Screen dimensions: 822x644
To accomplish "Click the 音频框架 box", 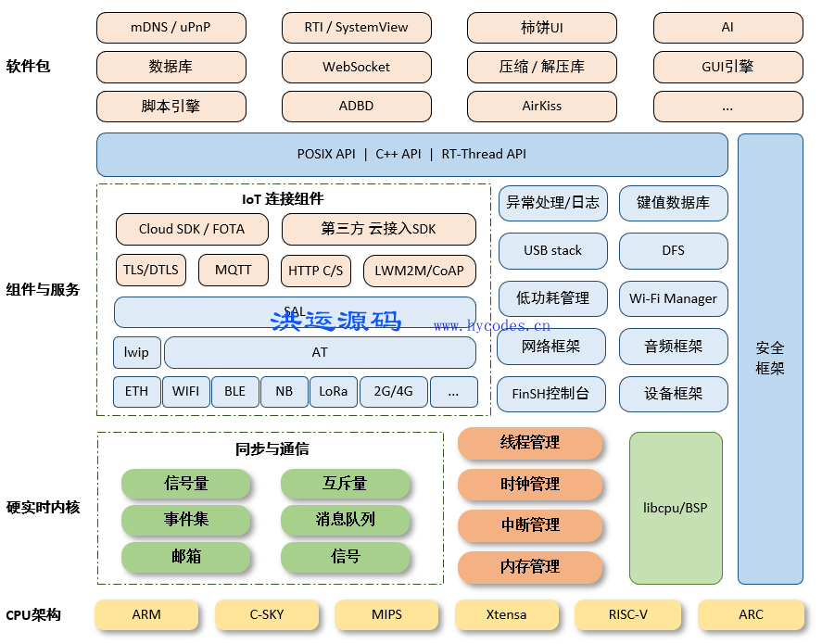I will (x=673, y=347).
